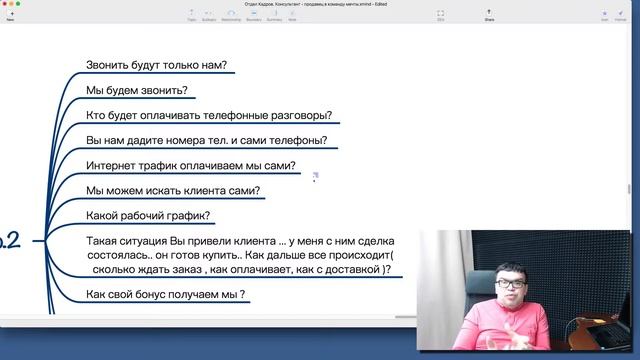Viewport: 640px width, 360px height.
Task: Select topic 'Как свой бонус получаем мы ?'
Action: [x=165, y=294]
